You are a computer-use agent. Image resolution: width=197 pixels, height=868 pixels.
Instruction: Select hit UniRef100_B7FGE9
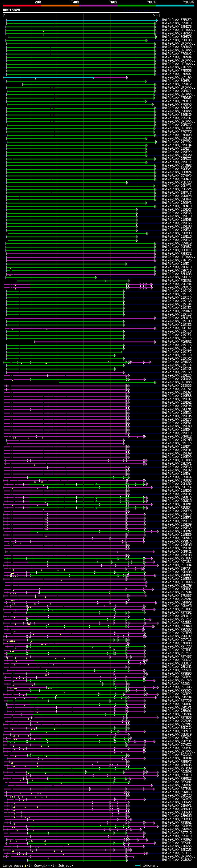pyautogui.click(x=177, y=20)
